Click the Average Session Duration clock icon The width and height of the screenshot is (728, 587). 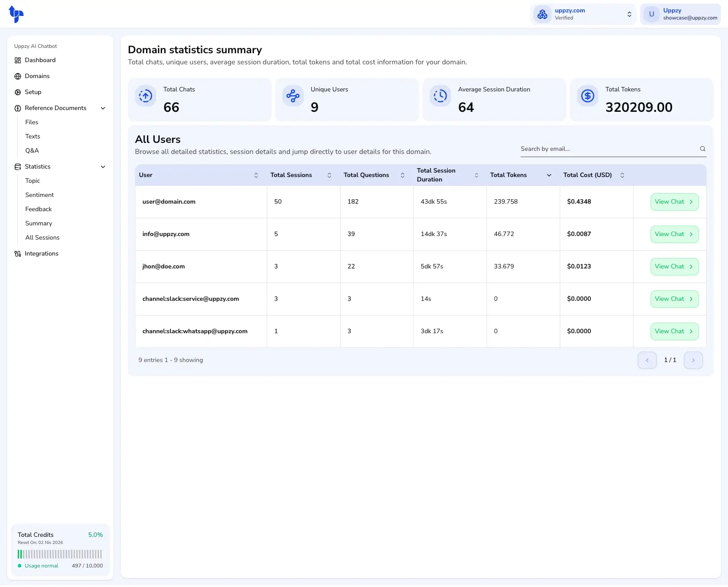pos(440,96)
